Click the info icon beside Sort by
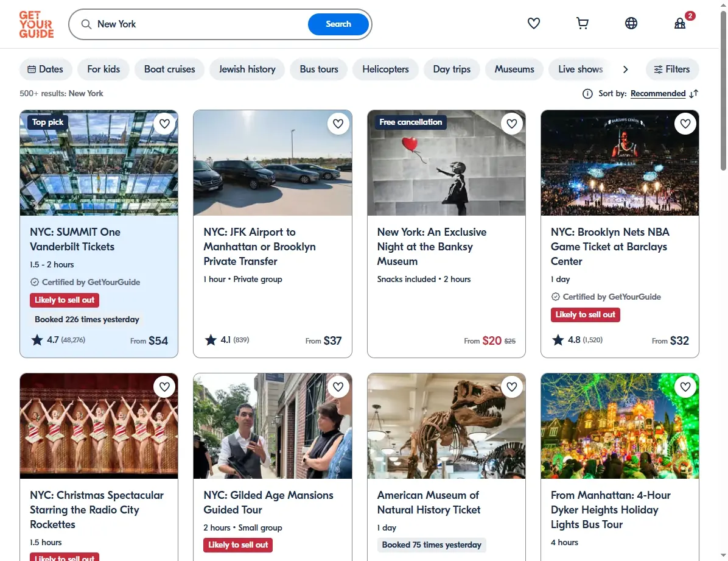This screenshot has height=561, width=728. click(587, 94)
